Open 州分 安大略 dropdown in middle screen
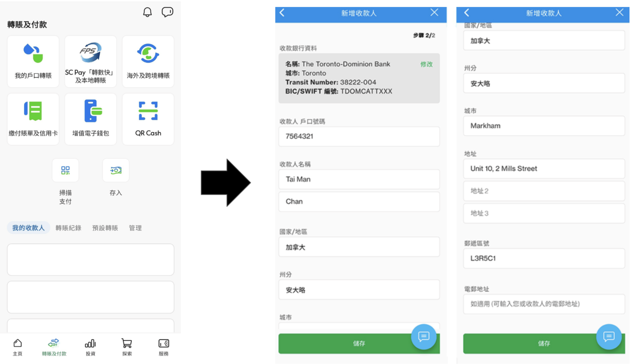This screenshot has width=633, height=364. click(359, 290)
